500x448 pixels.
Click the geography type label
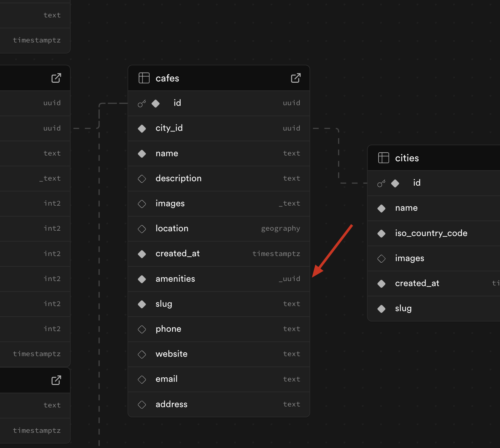pos(280,228)
